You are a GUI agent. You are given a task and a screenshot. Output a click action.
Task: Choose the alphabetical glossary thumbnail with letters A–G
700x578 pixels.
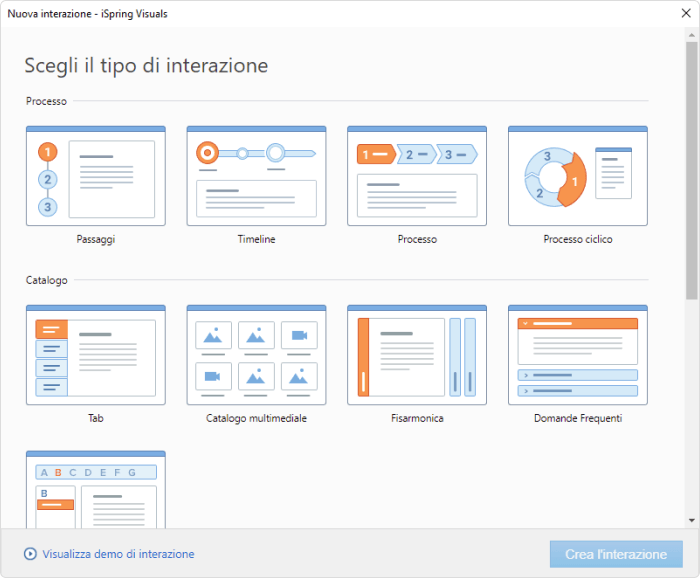tap(96, 490)
